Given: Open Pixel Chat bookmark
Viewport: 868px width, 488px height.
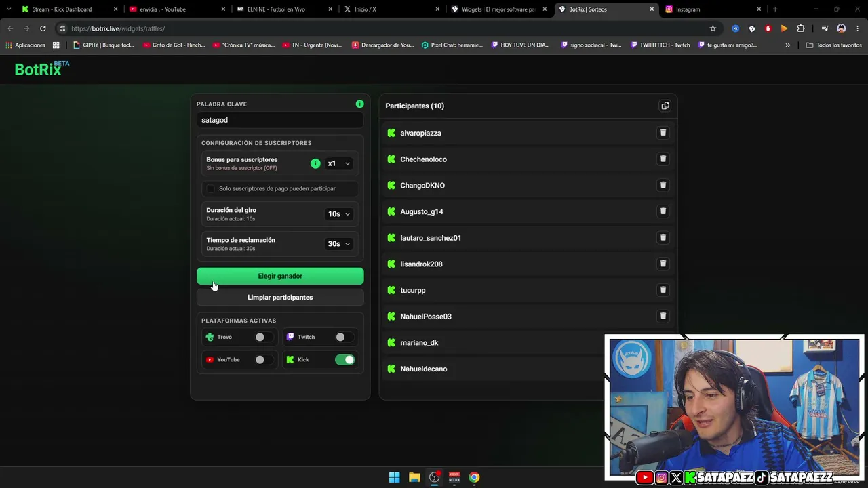Looking at the screenshot, I should [x=452, y=45].
